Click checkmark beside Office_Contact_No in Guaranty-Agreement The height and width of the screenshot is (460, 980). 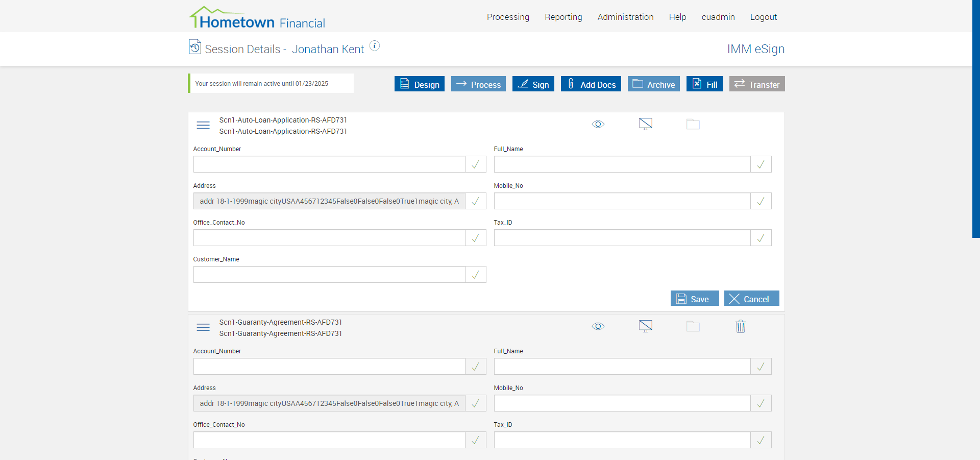click(x=476, y=440)
